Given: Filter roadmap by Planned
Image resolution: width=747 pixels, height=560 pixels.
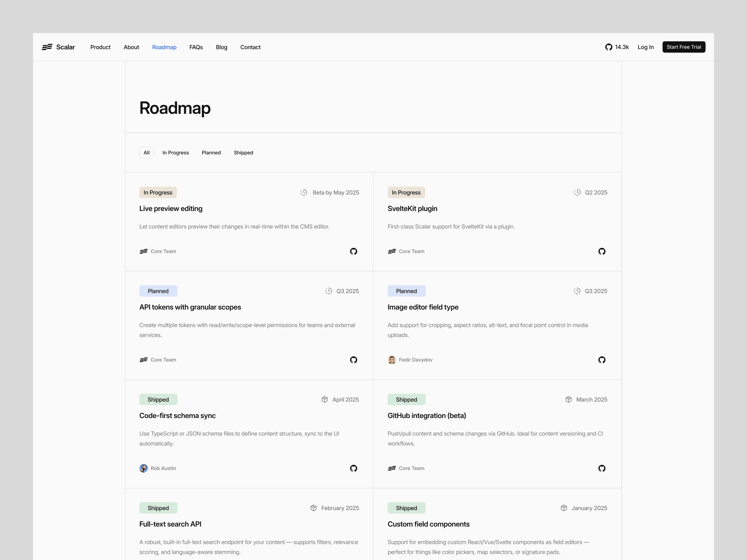Looking at the screenshot, I should tap(211, 153).
